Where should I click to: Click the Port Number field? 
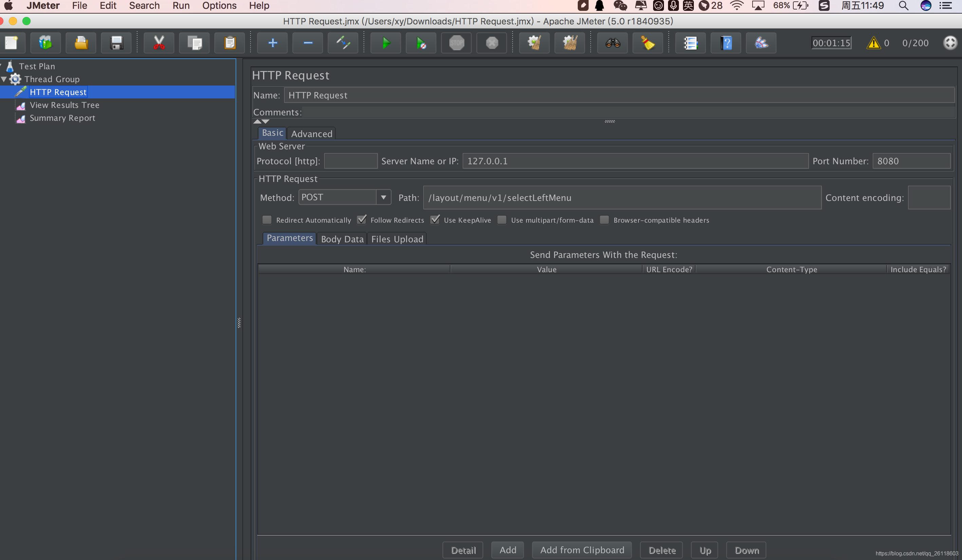pos(911,161)
